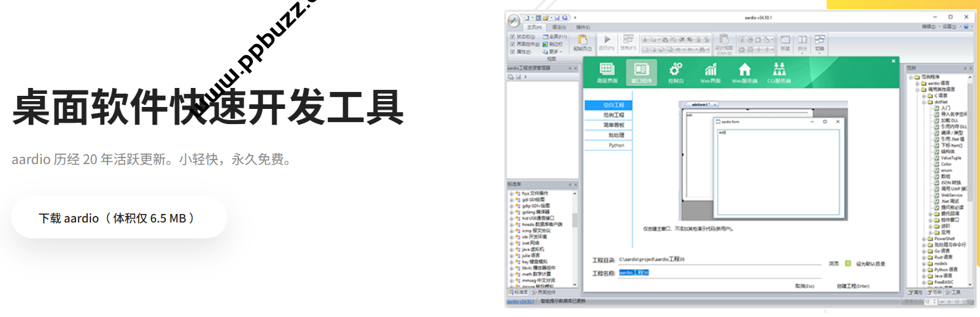Expand the fsys 文件操作 library node

[511, 193]
